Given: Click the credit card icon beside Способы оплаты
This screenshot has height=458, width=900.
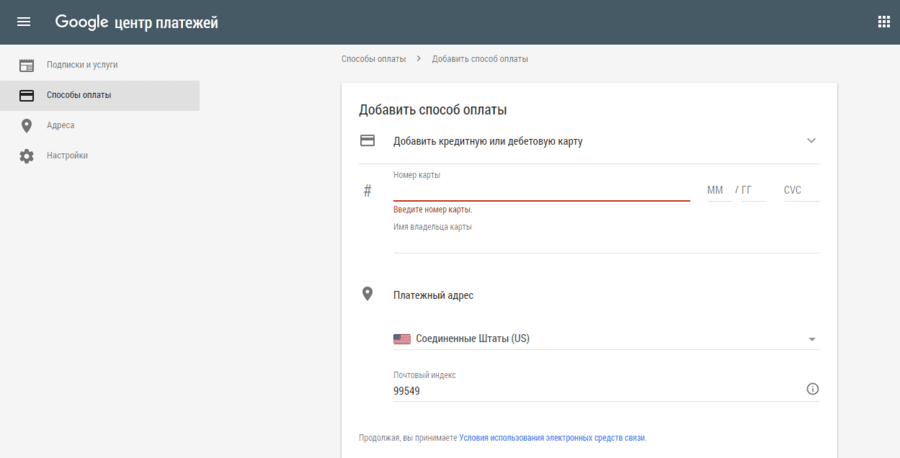Looking at the screenshot, I should [x=27, y=95].
